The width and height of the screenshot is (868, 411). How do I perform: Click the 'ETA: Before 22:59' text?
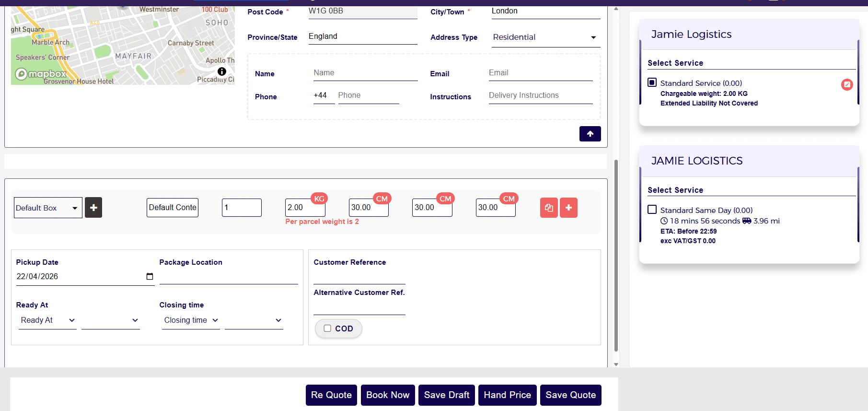click(689, 231)
